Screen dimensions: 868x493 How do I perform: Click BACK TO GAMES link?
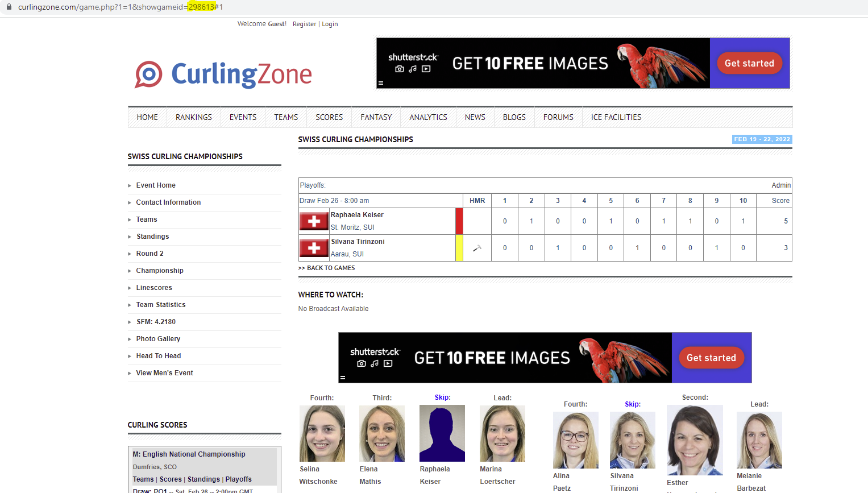coord(330,268)
